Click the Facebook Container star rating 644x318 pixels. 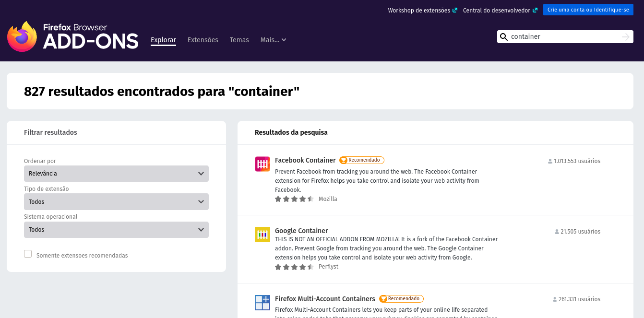[x=294, y=199]
